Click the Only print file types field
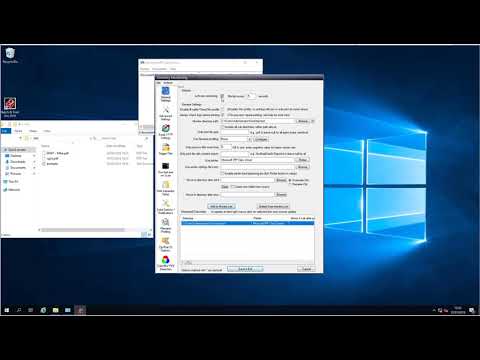 [x=235, y=132]
